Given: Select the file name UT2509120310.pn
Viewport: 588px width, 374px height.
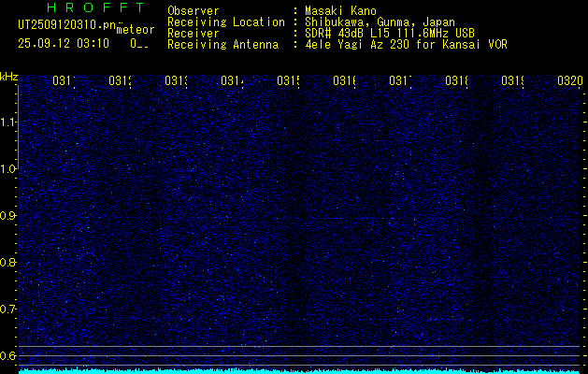Looking at the screenshot, I should 67,24.
